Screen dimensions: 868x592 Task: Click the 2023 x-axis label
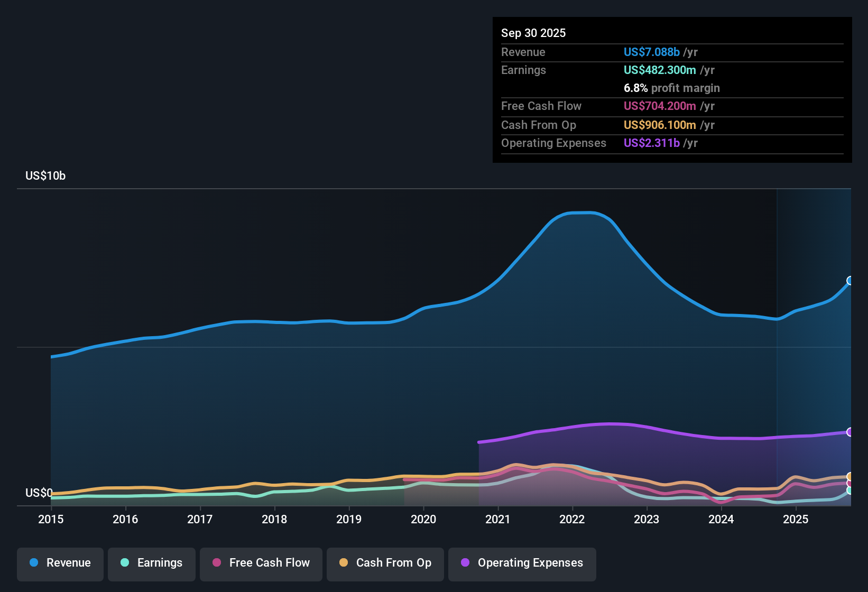point(647,520)
